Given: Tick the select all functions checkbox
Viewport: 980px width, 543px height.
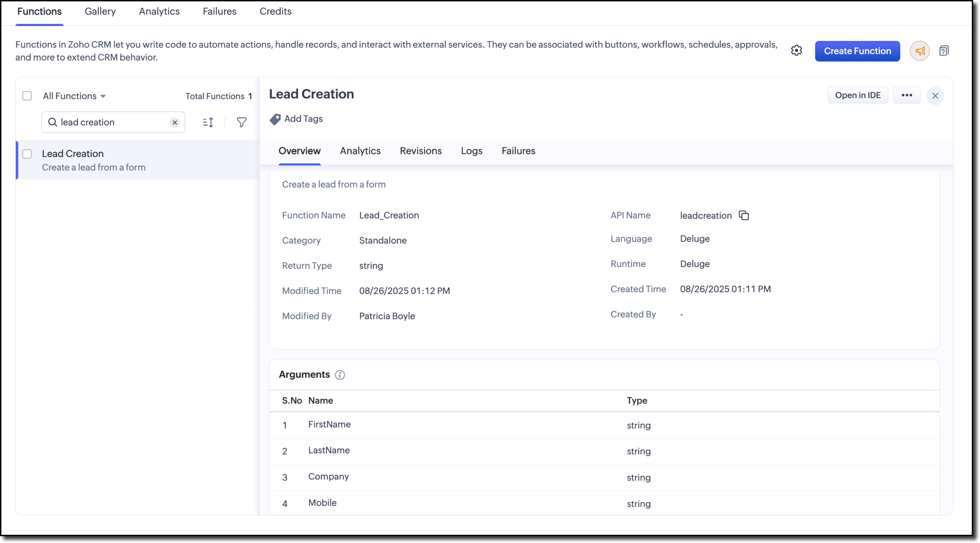Looking at the screenshot, I should coord(27,96).
